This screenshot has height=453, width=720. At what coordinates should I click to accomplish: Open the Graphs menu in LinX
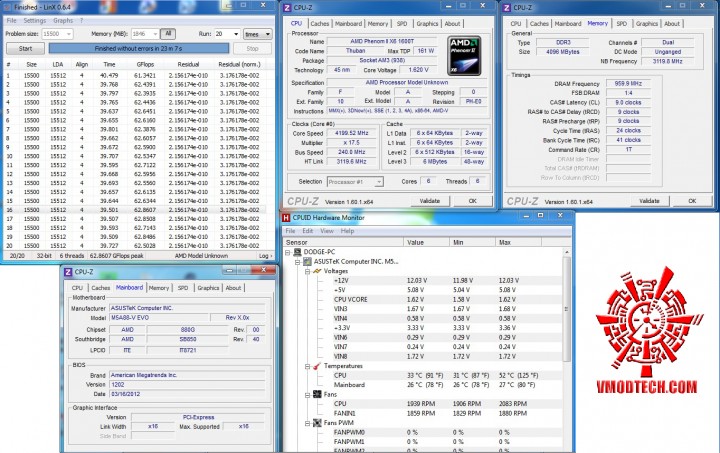pos(63,21)
